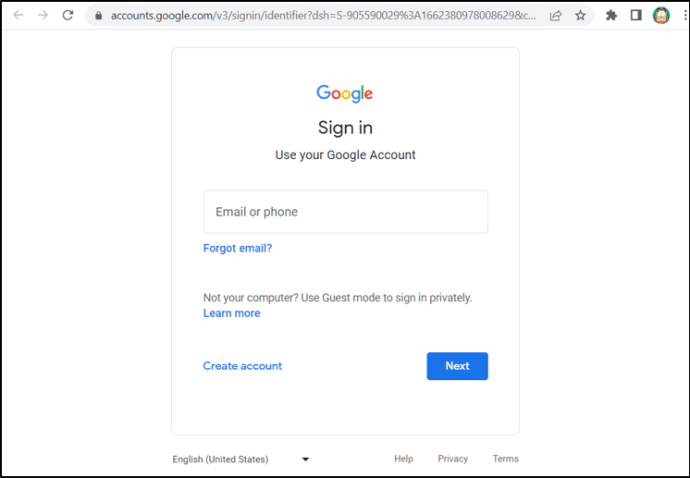690x478 pixels.
Task: Click the browser forward arrow
Action: [x=43, y=15]
